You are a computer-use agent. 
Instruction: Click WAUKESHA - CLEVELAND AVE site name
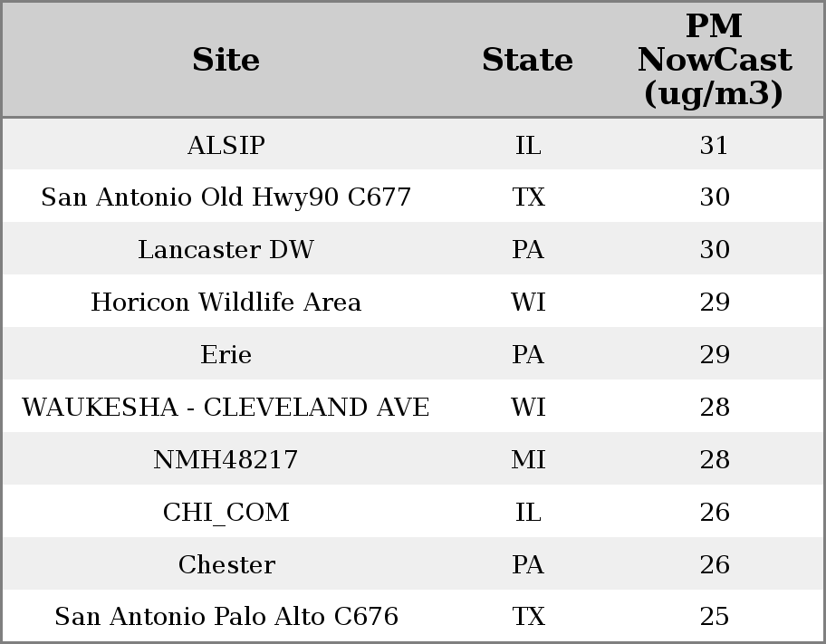point(226,408)
